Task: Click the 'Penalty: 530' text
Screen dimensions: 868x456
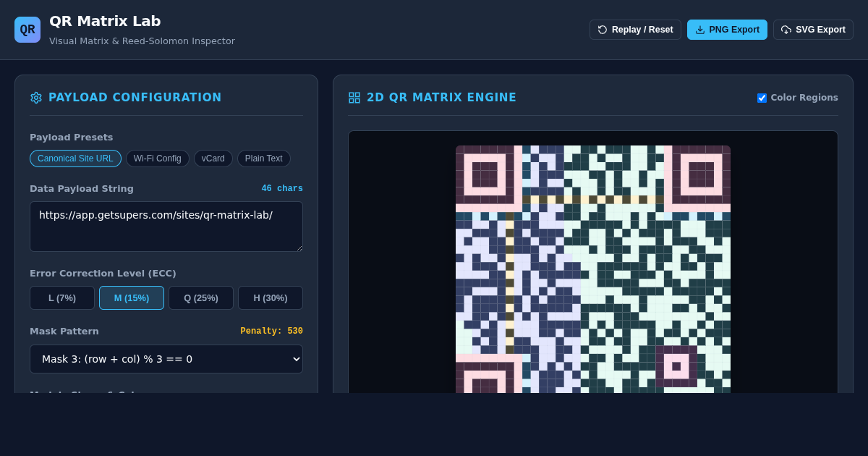Action: [271, 332]
